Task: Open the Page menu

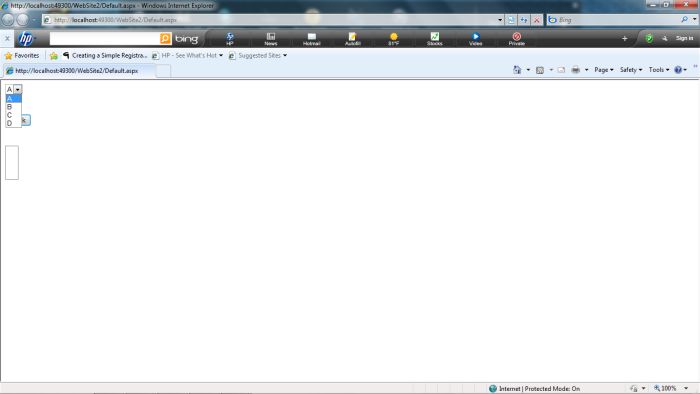Action: click(x=604, y=70)
